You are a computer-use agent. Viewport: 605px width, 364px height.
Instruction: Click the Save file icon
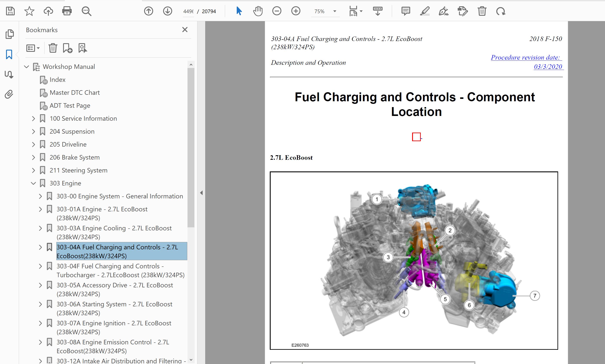[10, 11]
